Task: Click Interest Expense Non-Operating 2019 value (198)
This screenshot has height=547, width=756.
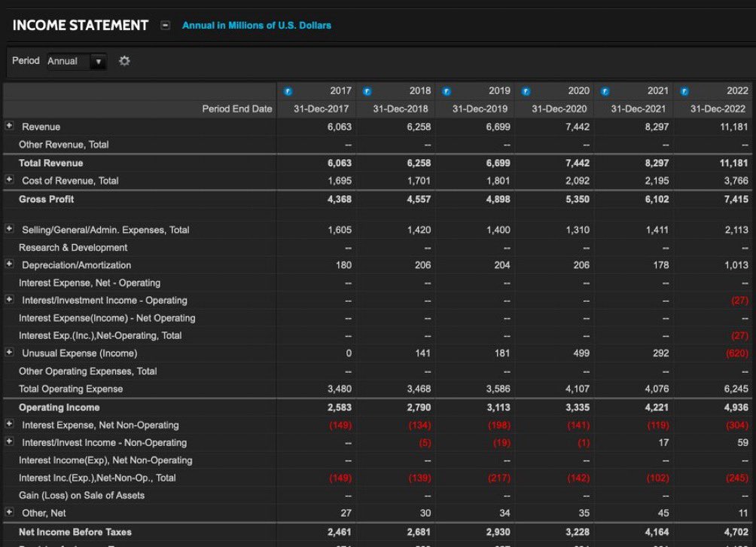Action: pos(499,426)
